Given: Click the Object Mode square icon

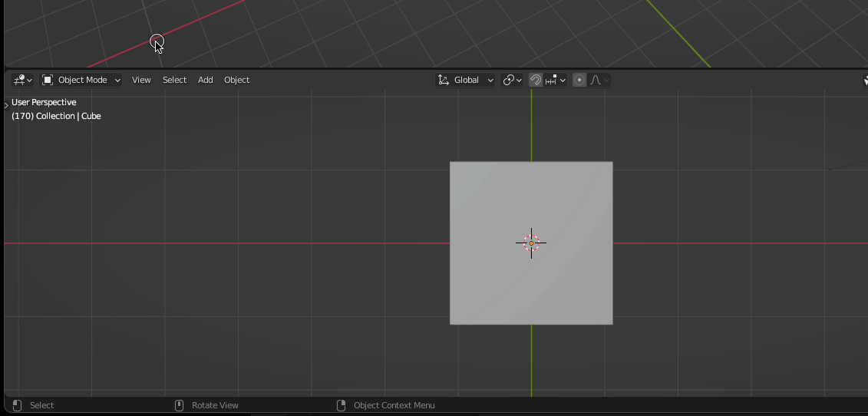Looking at the screenshot, I should tap(48, 80).
